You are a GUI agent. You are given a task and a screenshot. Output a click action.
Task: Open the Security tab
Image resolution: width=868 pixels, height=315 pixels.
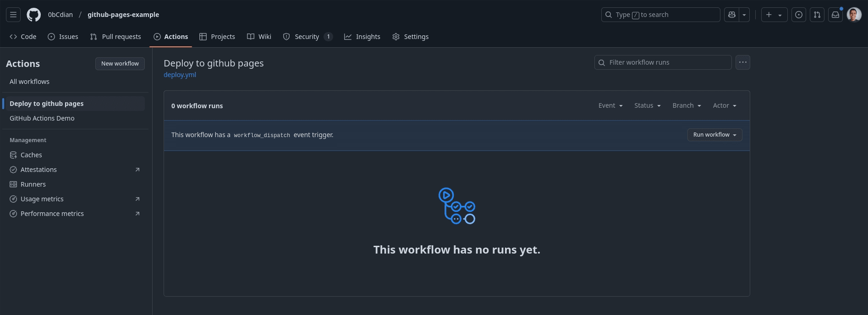pos(308,37)
